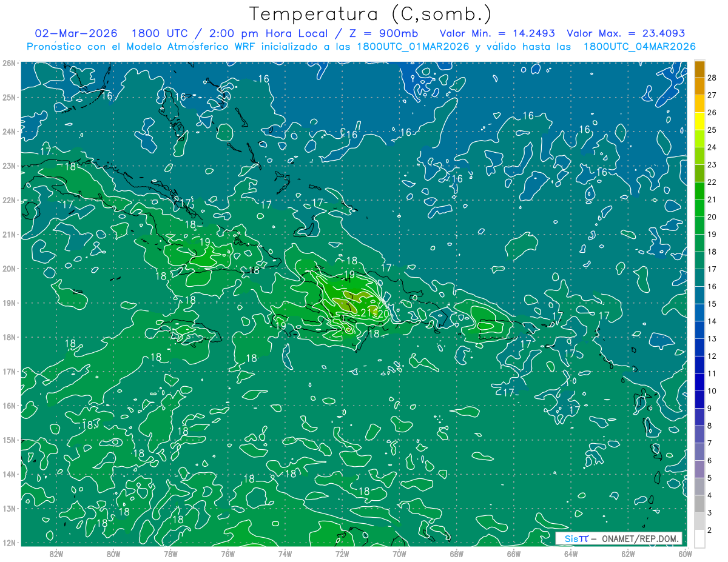
Task: Click the 60W longitude axis label
Action: [686, 554]
